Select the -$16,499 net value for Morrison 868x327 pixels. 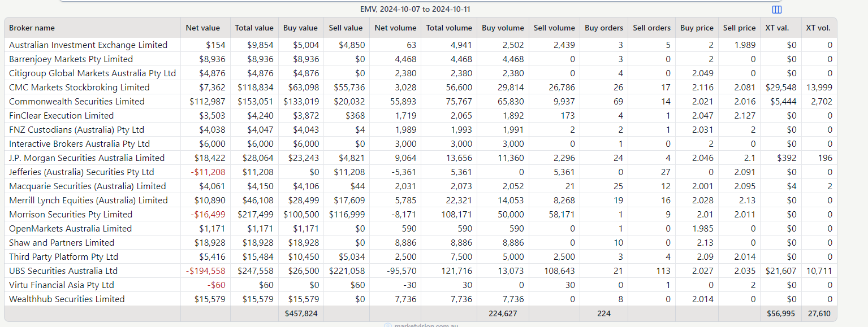click(208, 215)
